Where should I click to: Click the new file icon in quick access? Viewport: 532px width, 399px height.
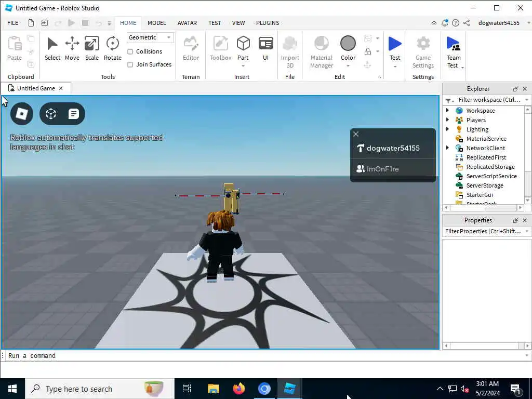pyautogui.click(x=31, y=23)
